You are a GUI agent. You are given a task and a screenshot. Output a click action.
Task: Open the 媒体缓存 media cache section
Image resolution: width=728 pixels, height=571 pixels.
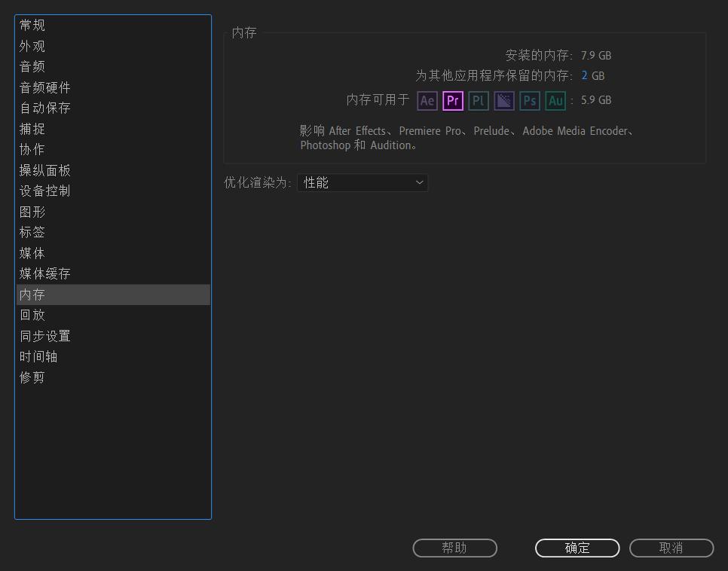[44, 273]
